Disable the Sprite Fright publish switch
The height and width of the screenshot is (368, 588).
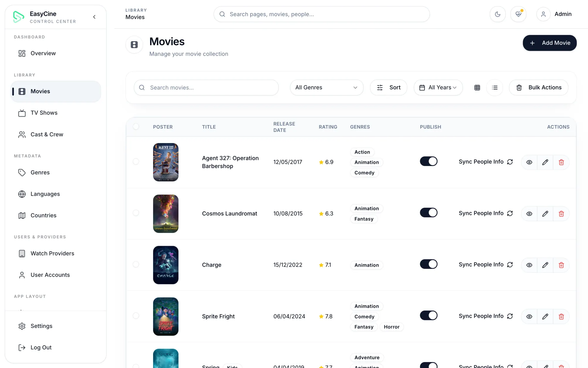tap(429, 315)
